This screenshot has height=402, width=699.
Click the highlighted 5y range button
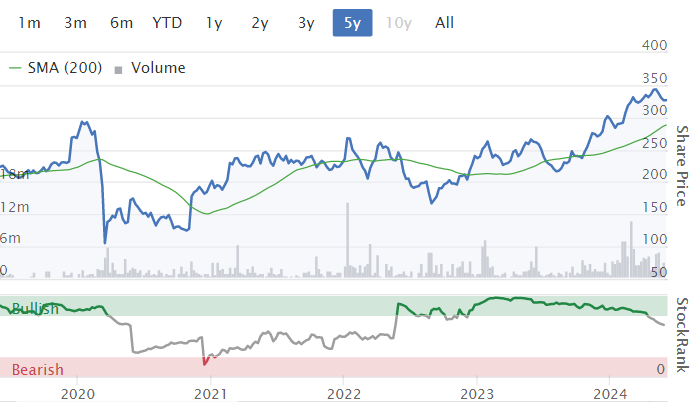point(352,22)
